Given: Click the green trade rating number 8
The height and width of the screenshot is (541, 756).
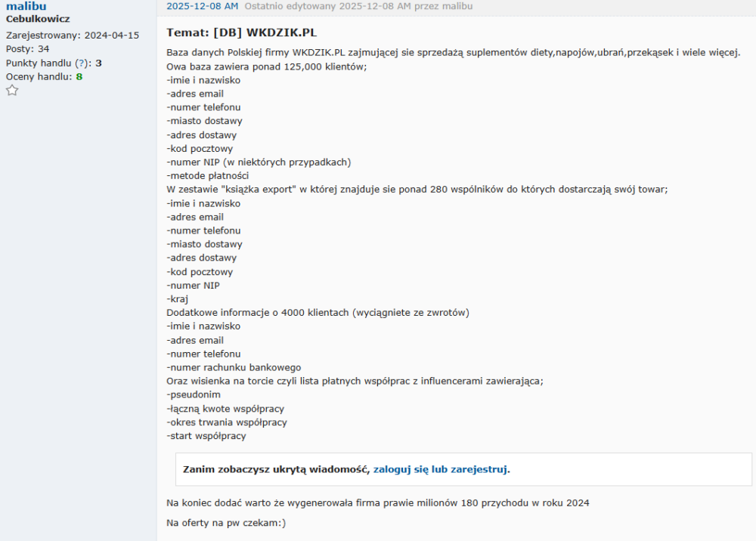Looking at the screenshot, I should 79,77.
